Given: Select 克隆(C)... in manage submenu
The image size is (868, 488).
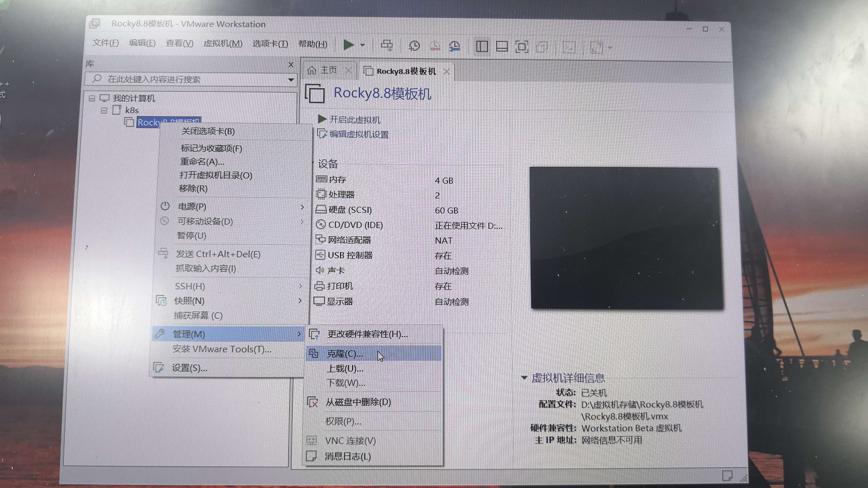Looking at the screenshot, I should (x=373, y=353).
